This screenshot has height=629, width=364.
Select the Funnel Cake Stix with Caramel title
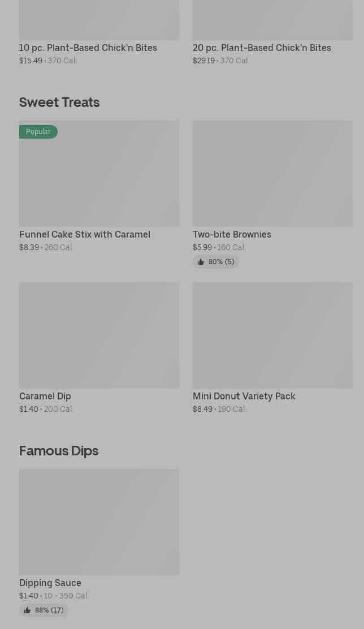coord(85,234)
